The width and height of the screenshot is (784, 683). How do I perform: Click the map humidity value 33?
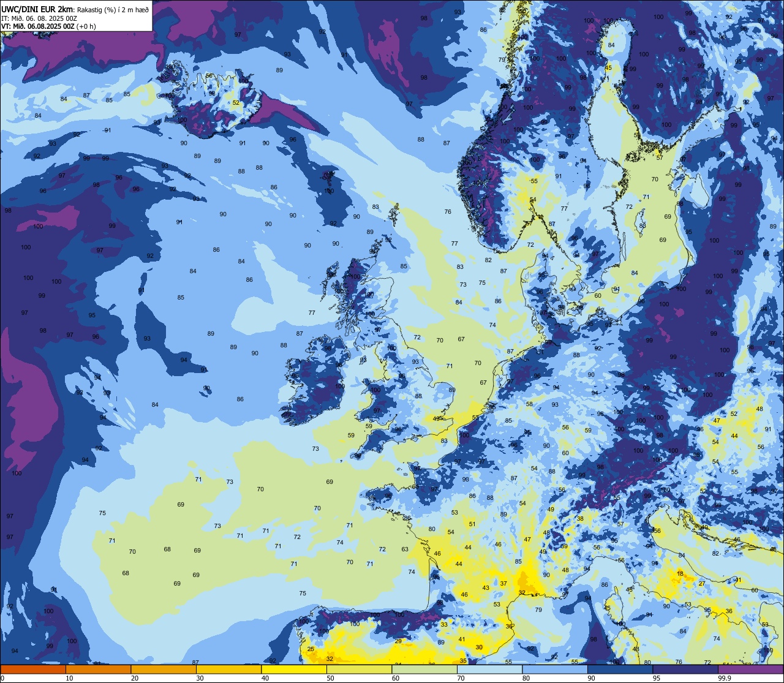coord(444,624)
